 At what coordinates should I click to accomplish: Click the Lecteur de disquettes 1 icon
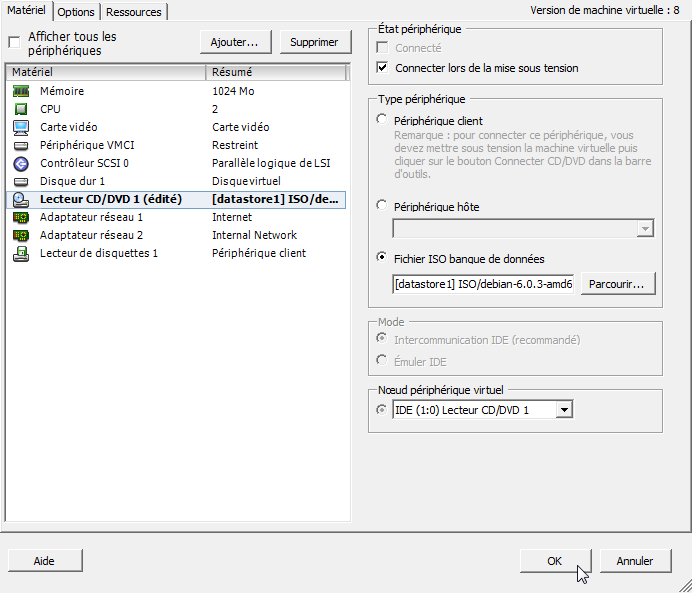[21, 253]
